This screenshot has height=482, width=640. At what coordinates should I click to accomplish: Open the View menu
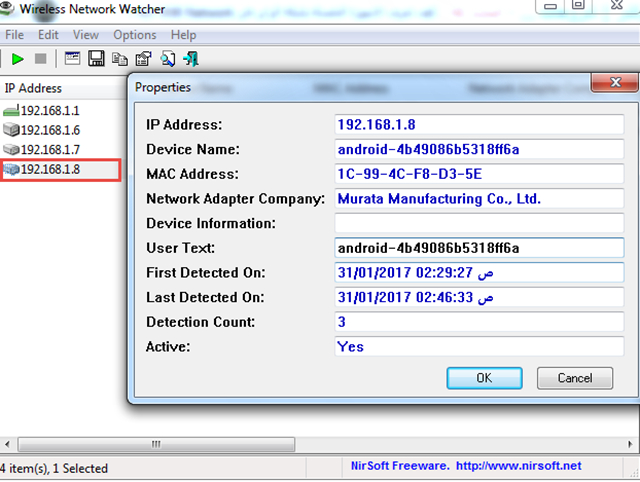click(x=85, y=35)
